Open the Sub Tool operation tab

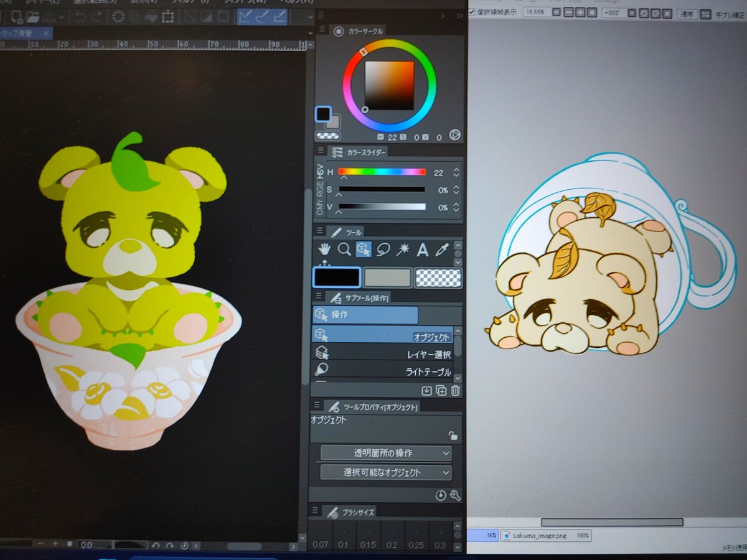coord(358,298)
